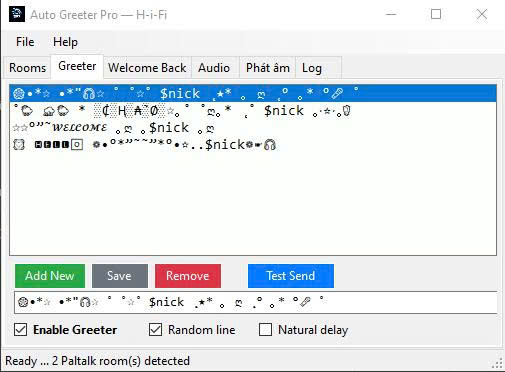Click the Auto Greeter Pro app icon
The image size is (505, 372).
(17, 14)
